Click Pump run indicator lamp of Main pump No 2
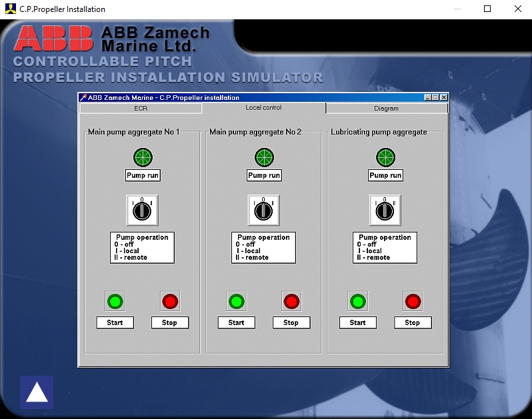Screen dimensions: 532x419 (x=264, y=157)
